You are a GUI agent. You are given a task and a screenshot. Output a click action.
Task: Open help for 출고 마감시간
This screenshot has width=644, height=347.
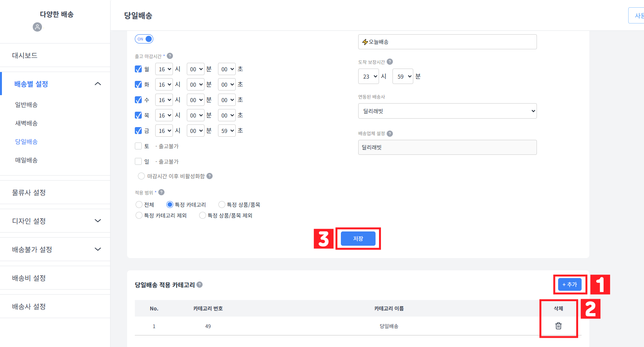click(170, 55)
